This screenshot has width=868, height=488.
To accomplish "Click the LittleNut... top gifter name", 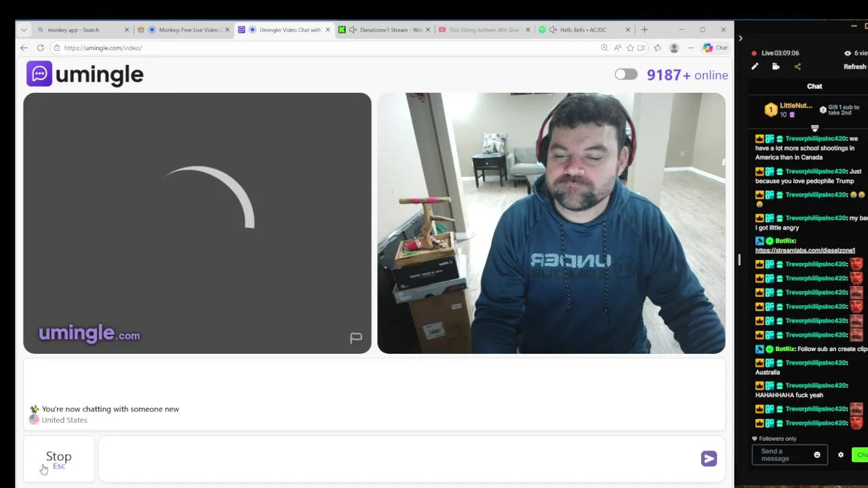I will [x=796, y=106].
